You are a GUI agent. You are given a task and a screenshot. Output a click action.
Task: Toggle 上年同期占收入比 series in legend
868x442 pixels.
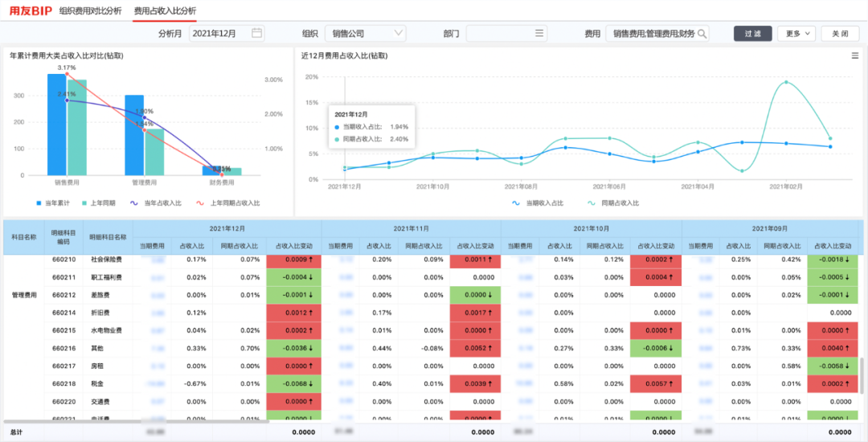click(x=200, y=203)
